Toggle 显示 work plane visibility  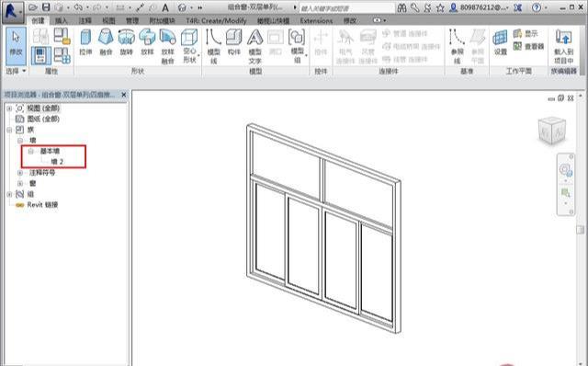pos(526,34)
